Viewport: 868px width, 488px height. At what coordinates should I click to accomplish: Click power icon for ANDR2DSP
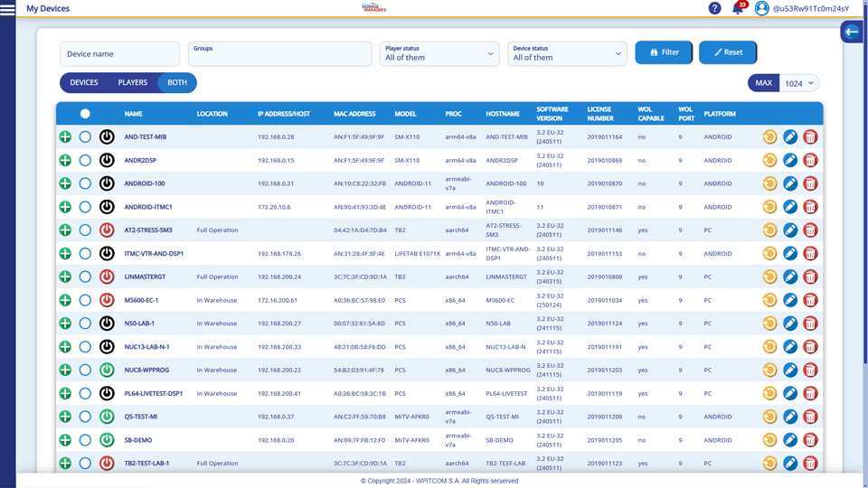107,161
